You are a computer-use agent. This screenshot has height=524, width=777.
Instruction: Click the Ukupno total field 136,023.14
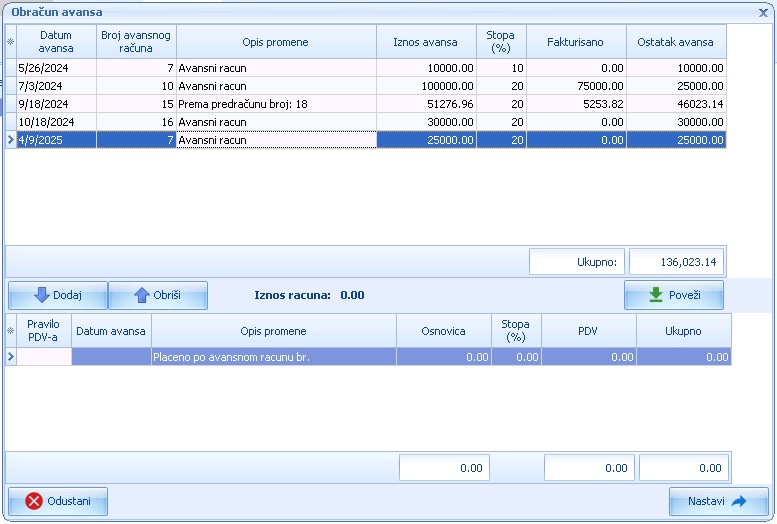tap(676, 262)
